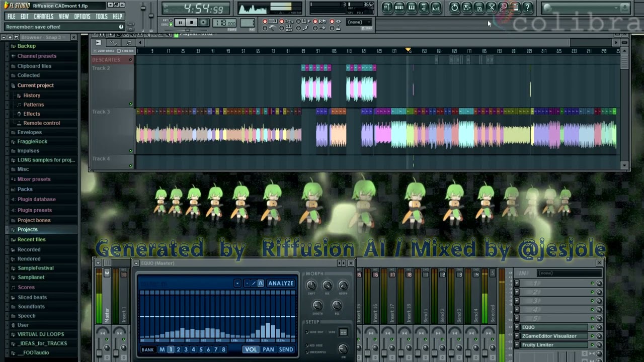Image resolution: width=644 pixels, height=362 pixels.
Task: Select bank 3 in EQUO
Action: pyautogui.click(x=186, y=349)
